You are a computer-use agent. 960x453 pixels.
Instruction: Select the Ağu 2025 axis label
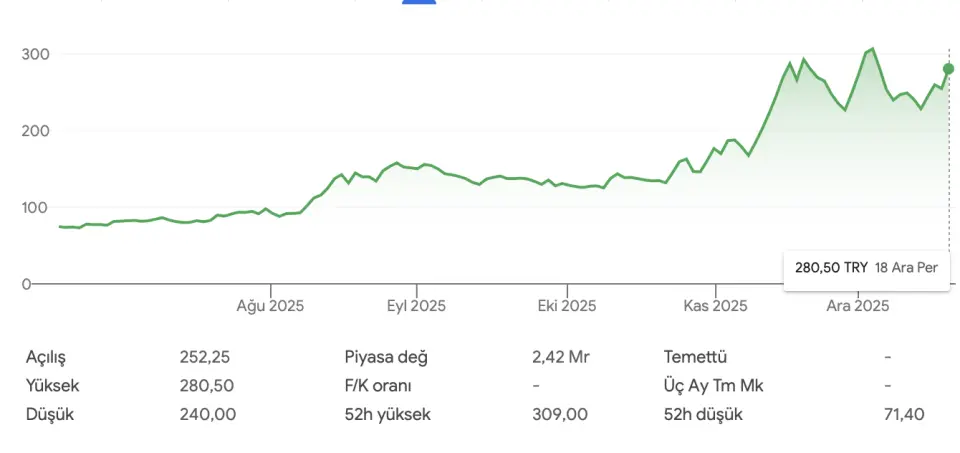pyautogui.click(x=270, y=306)
